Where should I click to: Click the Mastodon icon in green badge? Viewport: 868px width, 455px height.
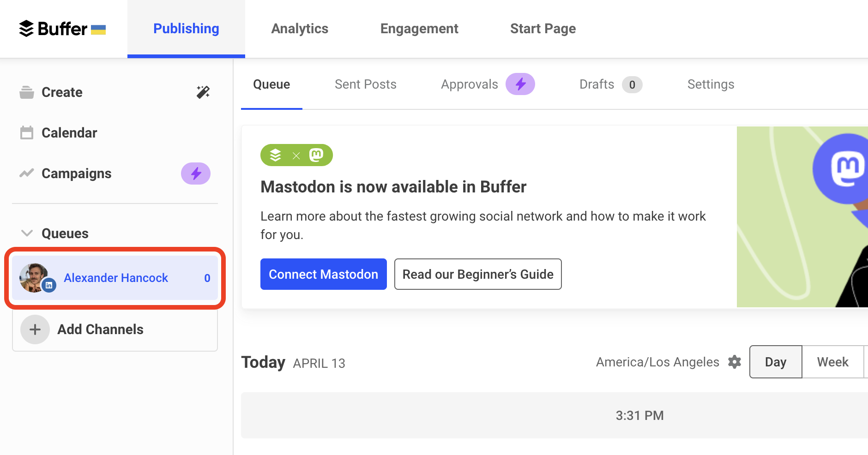(x=316, y=155)
